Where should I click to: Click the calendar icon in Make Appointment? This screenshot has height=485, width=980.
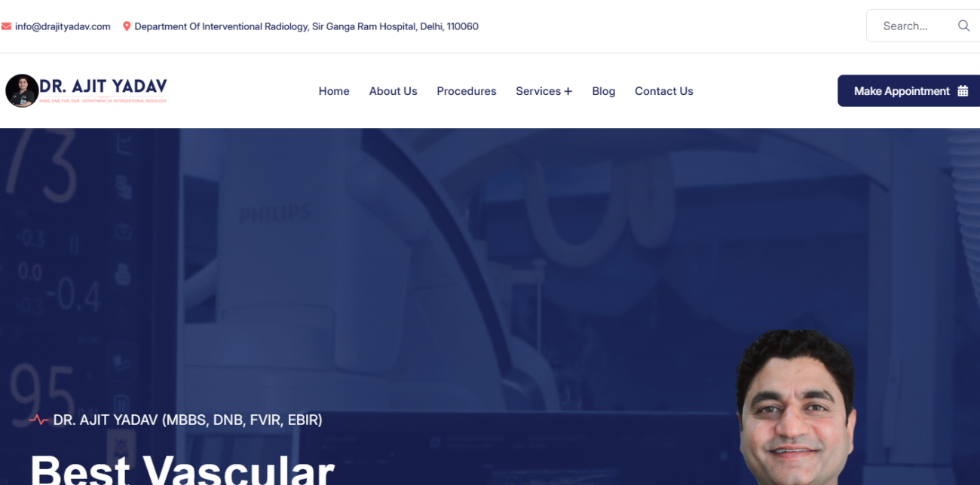(x=963, y=91)
